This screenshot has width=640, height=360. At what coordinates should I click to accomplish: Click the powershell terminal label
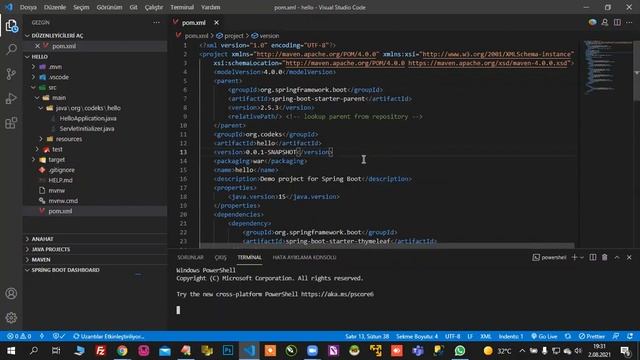pyautogui.click(x=549, y=258)
